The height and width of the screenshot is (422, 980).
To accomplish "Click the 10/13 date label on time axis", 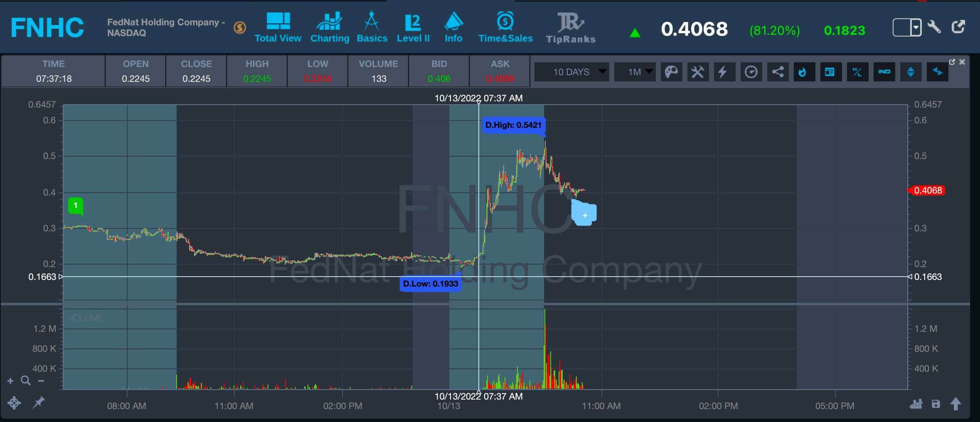I will coord(449,406).
